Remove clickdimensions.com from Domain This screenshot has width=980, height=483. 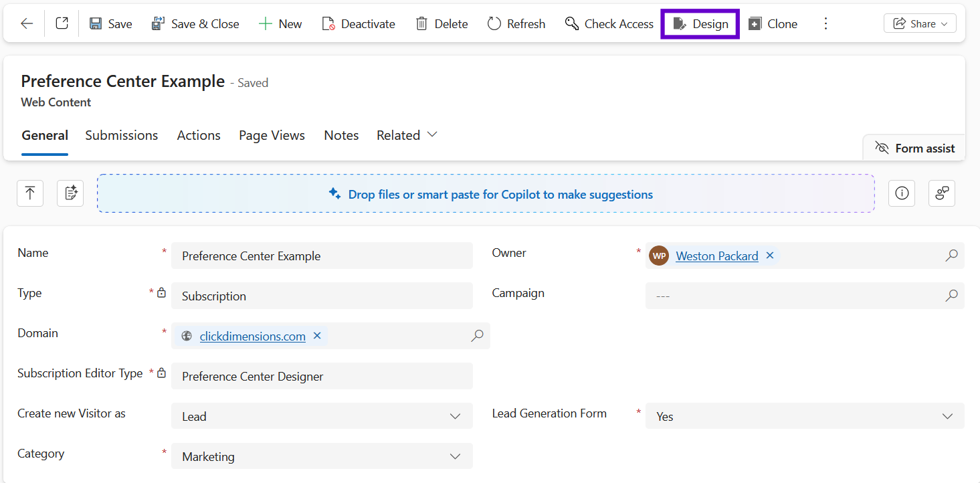pyautogui.click(x=317, y=336)
